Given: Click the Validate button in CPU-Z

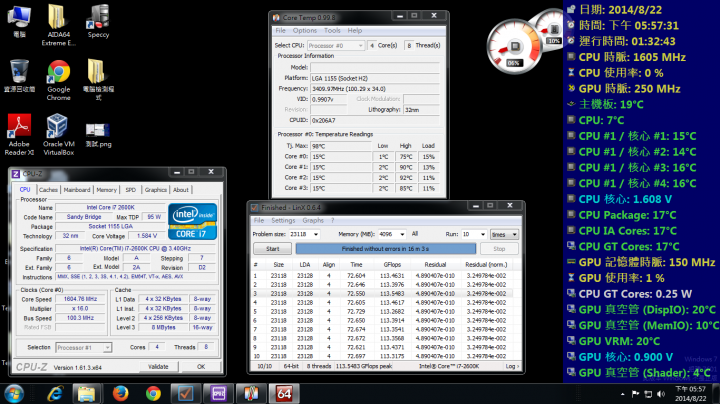Looking at the screenshot, I should point(158,367).
